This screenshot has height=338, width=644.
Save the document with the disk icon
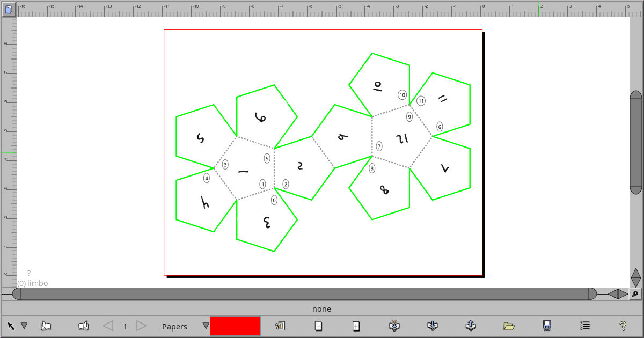(x=547, y=325)
